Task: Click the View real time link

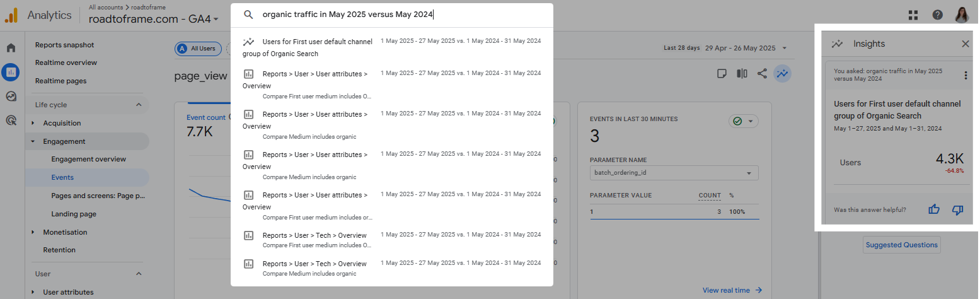Action: [732, 290]
